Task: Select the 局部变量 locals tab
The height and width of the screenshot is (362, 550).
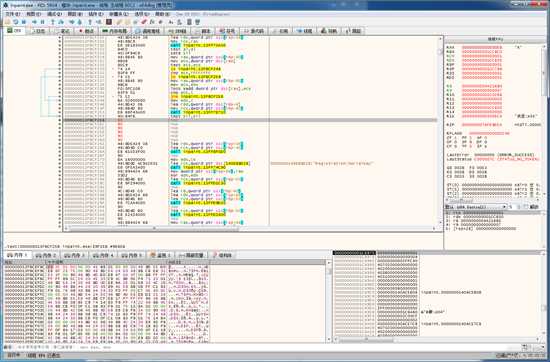Action: coord(191,255)
